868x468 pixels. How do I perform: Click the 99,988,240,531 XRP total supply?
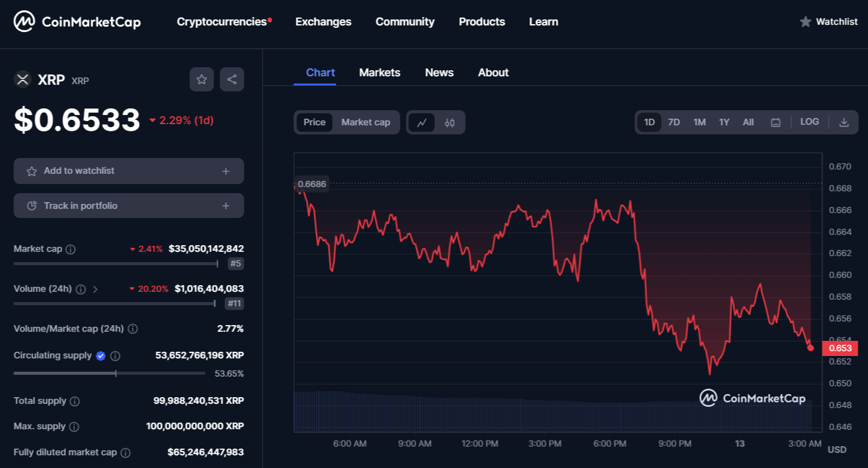pyautogui.click(x=199, y=401)
